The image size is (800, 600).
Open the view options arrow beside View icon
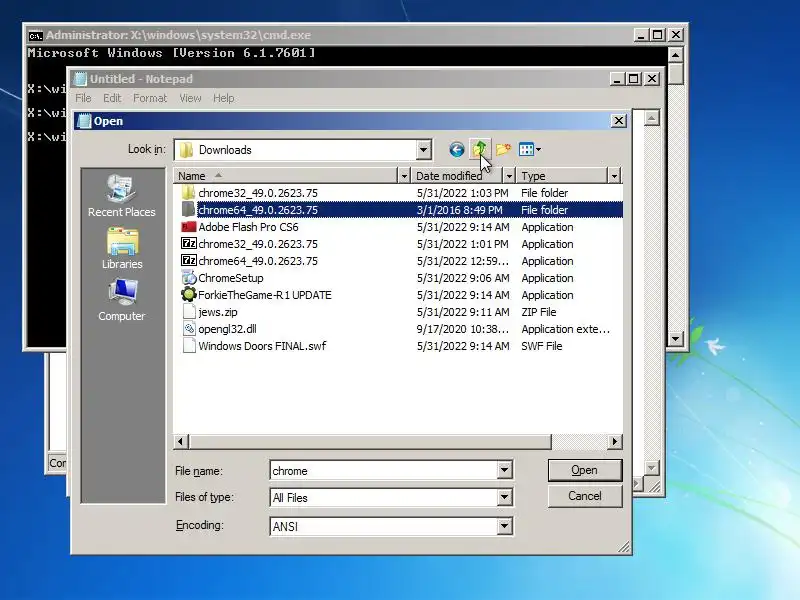pos(538,149)
